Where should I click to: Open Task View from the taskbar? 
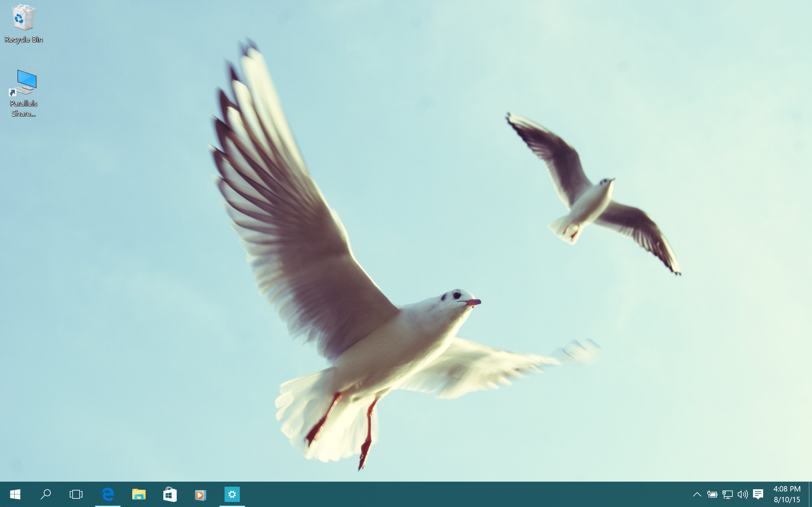76,494
